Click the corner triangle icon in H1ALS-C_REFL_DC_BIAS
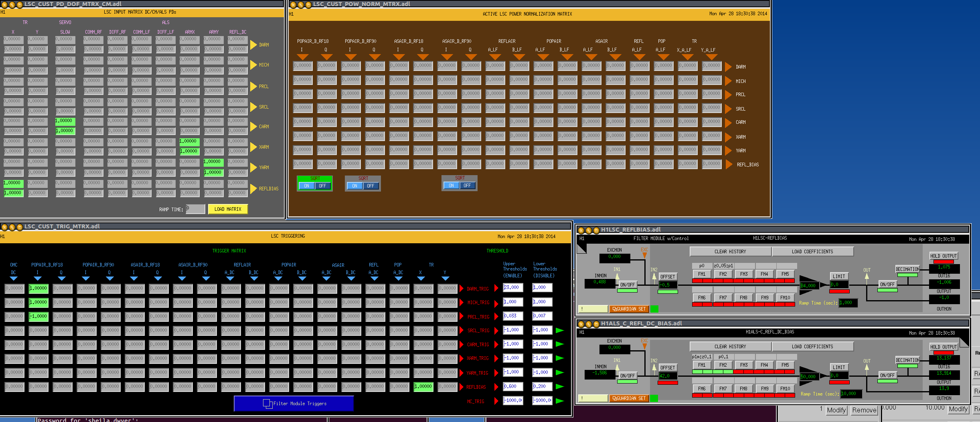Image resolution: width=980 pixels, height=422 pixels. tap(964, 342)
